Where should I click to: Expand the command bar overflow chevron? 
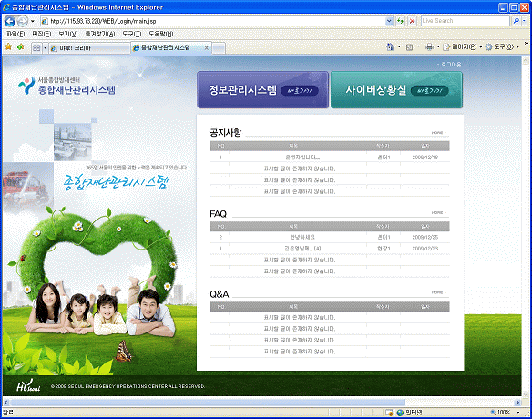pyautogui.click(x=527, y=43)
